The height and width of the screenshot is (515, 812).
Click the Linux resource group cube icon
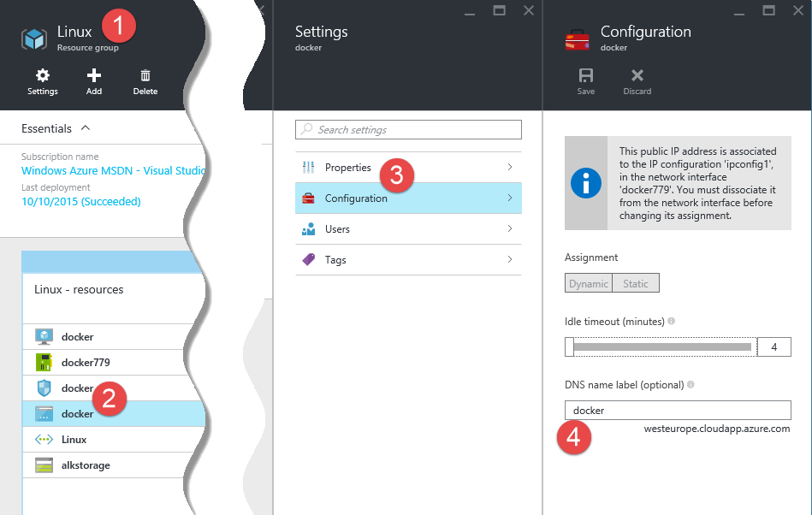pos(34,38)
